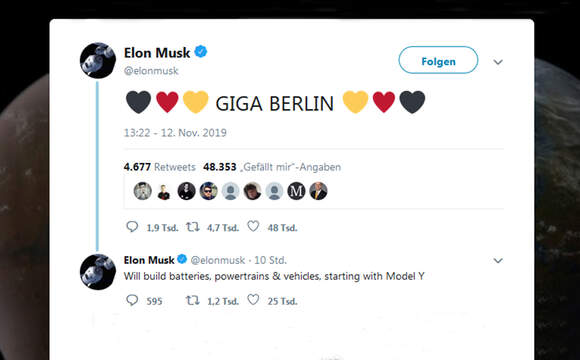Click verified badge in the reply tweet

(182, 259)
